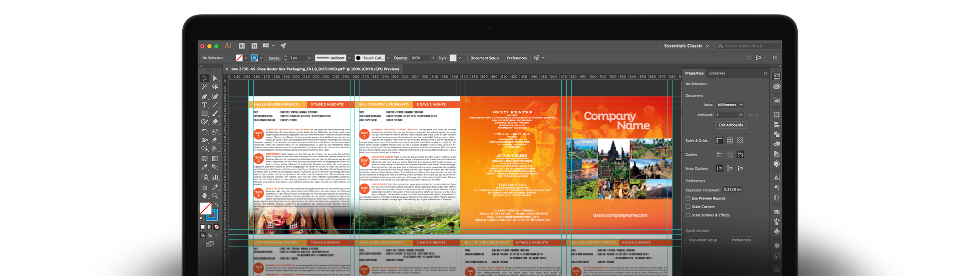Select the Selection tool (black arrow)
This screenshot has width=980, height=276.
[205, 78]
